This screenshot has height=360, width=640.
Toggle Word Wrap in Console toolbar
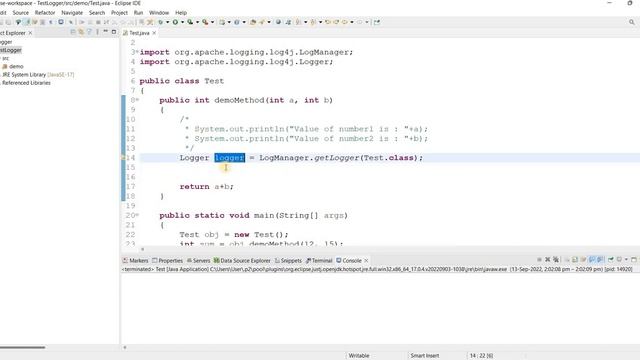tap(583, 260)
